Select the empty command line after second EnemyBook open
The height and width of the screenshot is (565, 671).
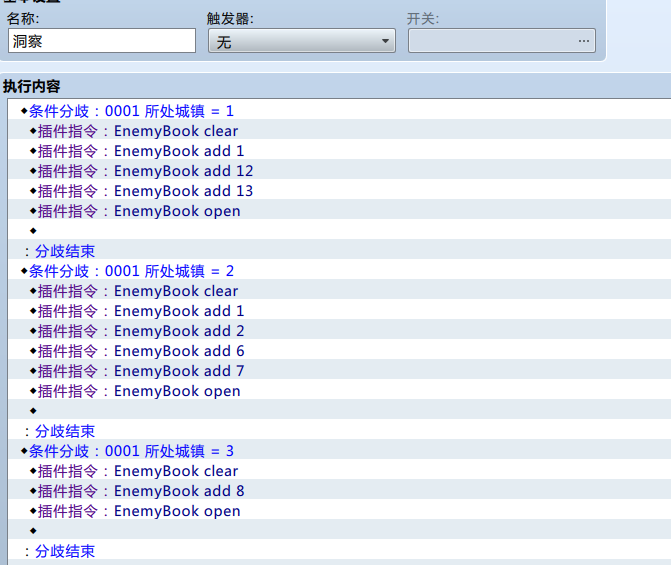(340, 411)
